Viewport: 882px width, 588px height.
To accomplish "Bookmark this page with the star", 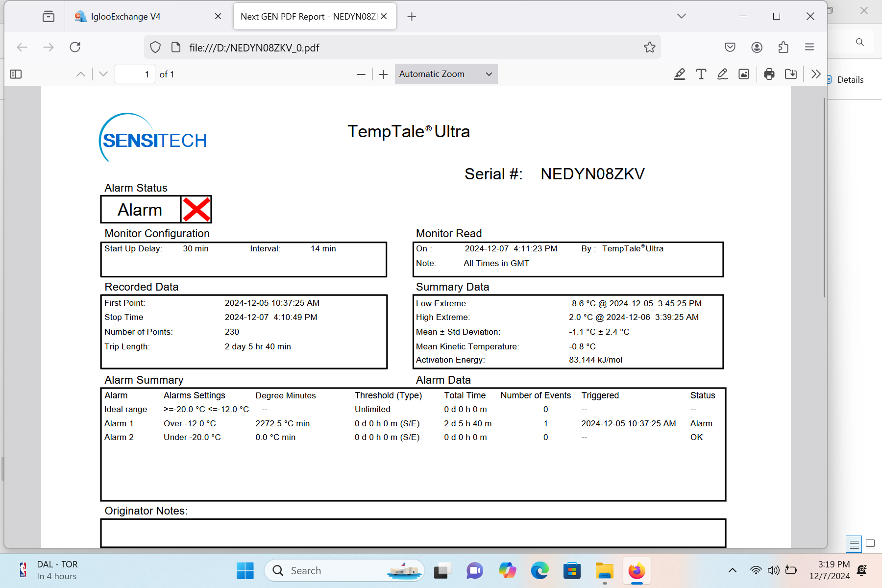I will pyautogui.click(x=650, y=47).
